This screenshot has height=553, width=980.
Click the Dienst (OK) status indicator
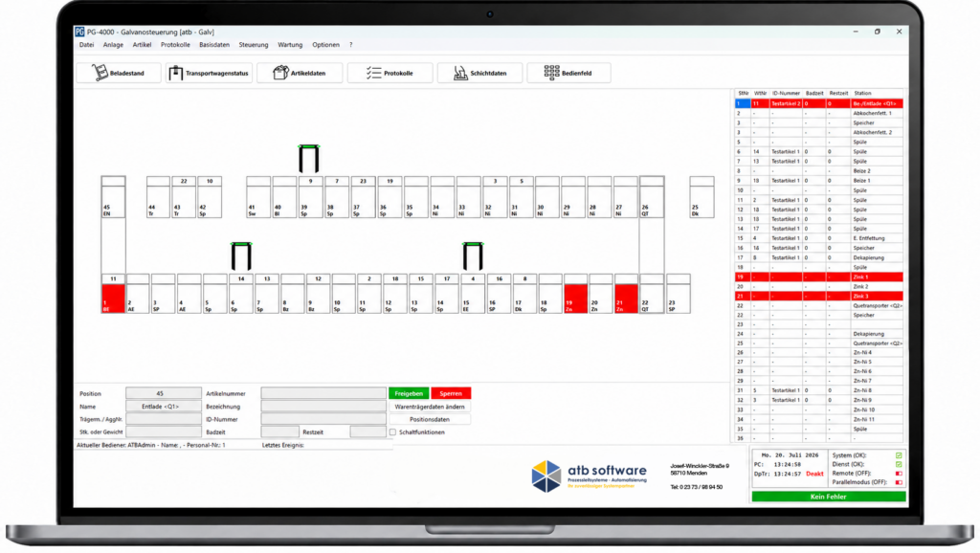pyautogui.click(x=898, y=464)
